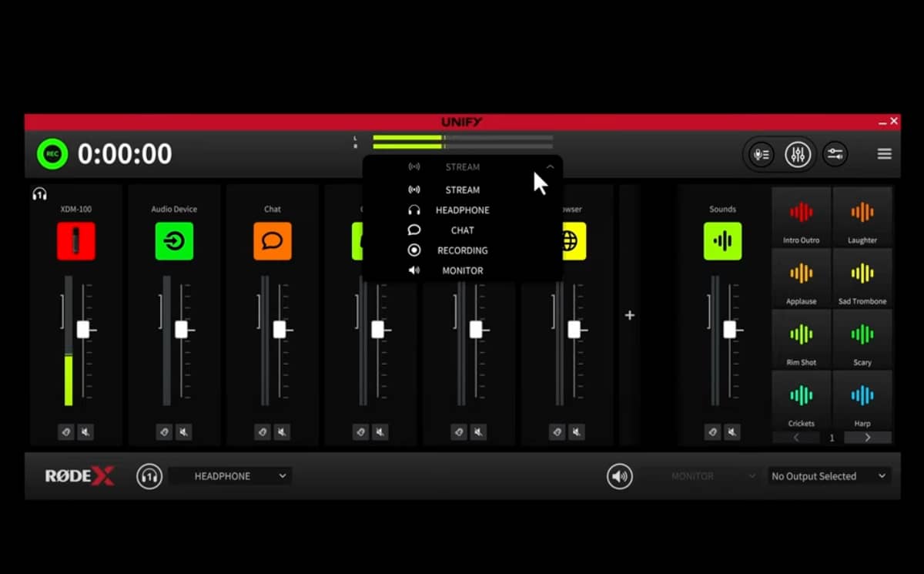
Task: Play the Laughter sound pad
Action: (862, 217)
